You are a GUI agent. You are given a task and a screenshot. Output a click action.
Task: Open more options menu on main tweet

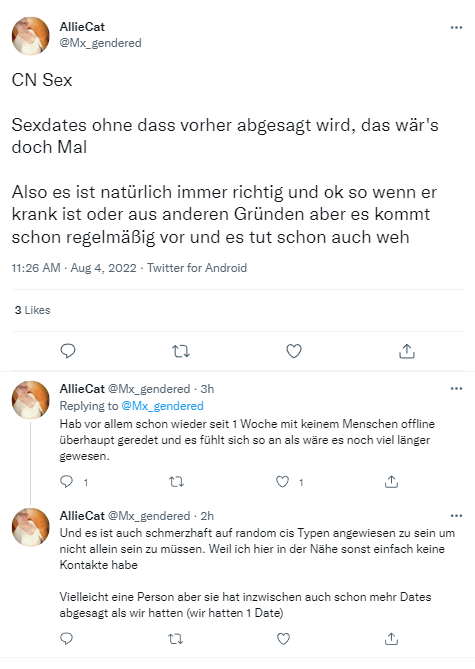[x=456, y=27]
